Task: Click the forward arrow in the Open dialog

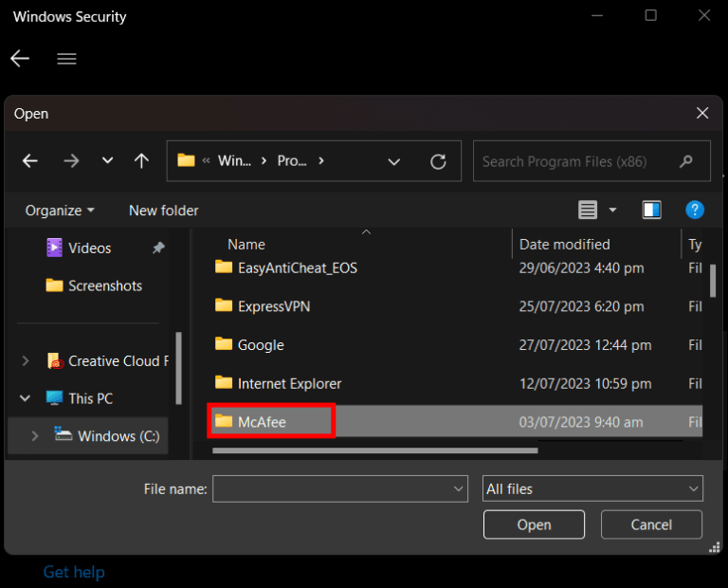Action: point(71,161)
